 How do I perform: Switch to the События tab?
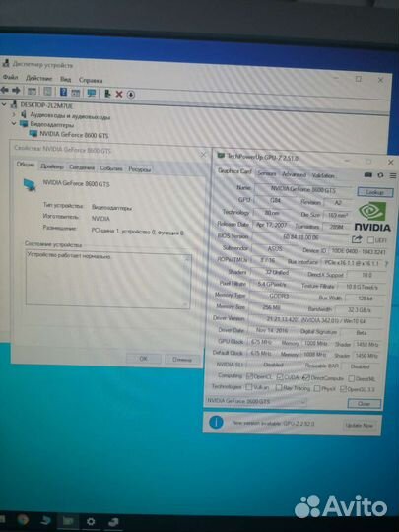click(x=111, y=168)
